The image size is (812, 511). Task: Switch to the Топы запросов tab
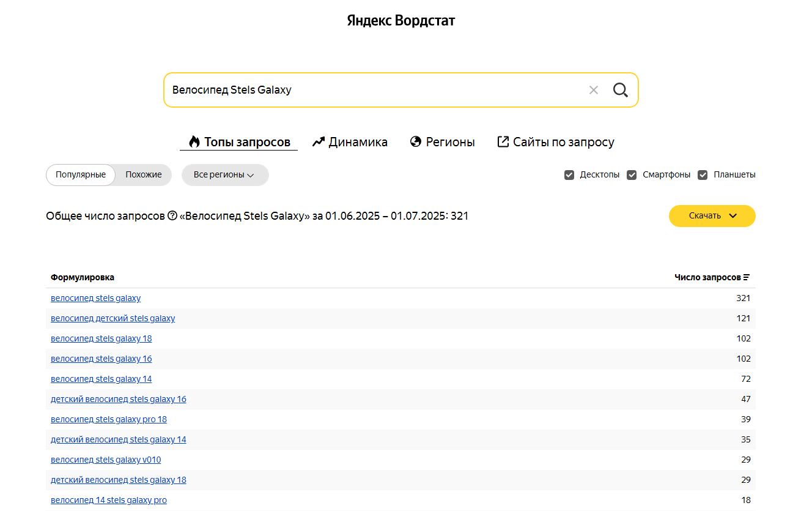click(239, 142)
